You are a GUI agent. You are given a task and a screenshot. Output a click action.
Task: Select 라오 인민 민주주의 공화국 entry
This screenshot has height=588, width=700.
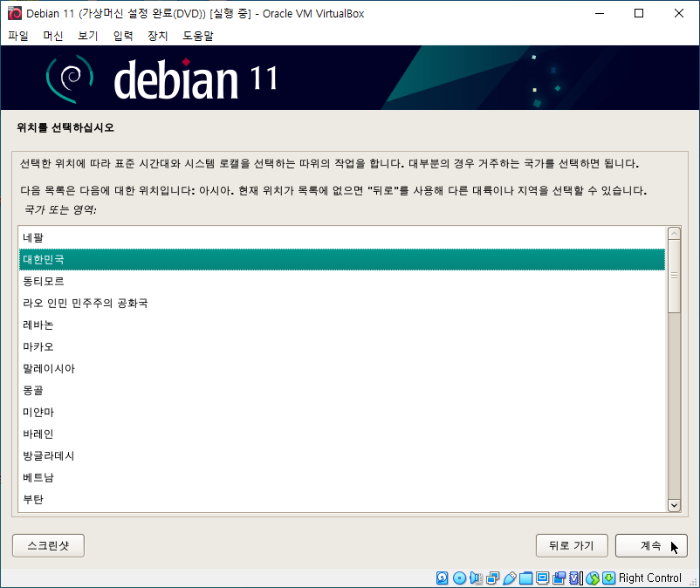pos(342,304)
